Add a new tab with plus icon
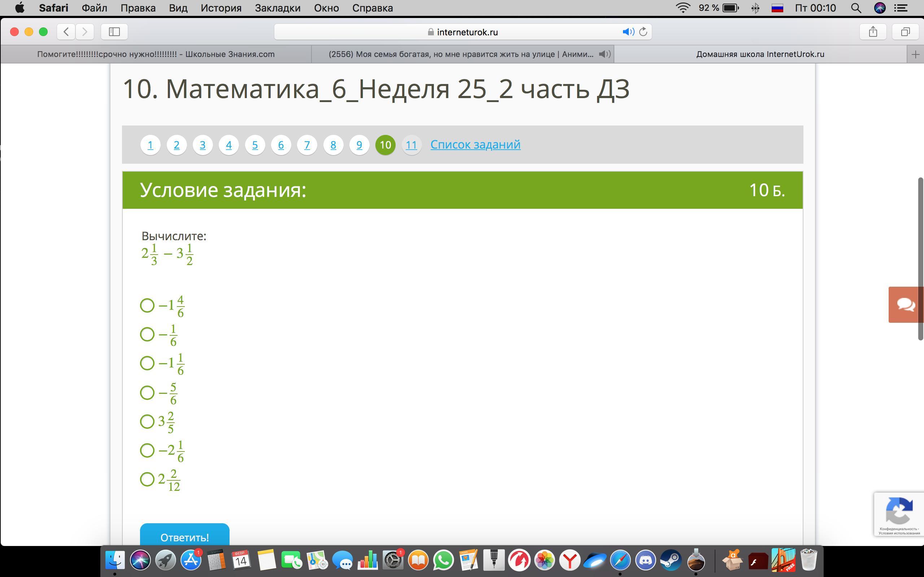This screenshot has height=577, width=924. pyautogui.click(x=915, y=54)
